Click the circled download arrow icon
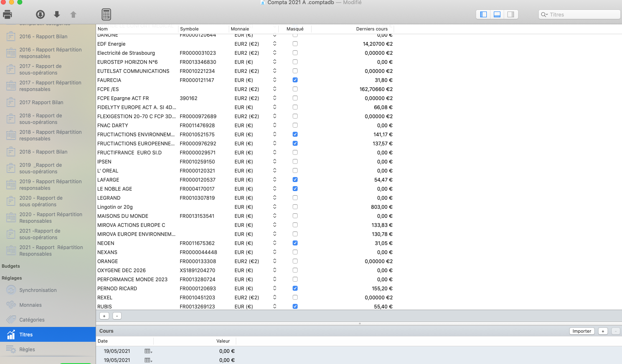622x364 pixels. coord(40,14)
